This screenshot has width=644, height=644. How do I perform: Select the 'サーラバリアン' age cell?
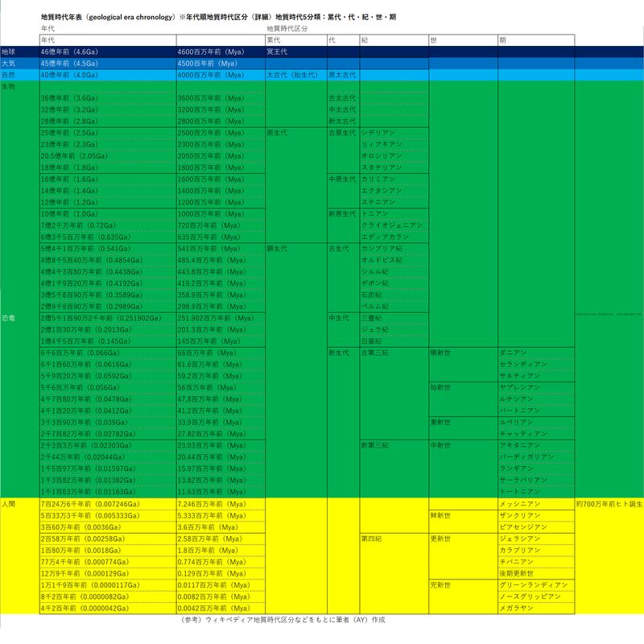[x=523, y=480]
